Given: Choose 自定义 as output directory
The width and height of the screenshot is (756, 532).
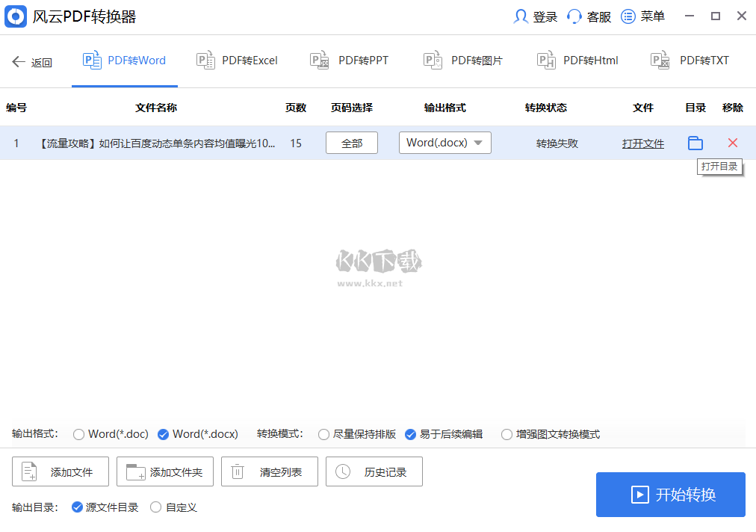Looking at the screenshot, I should (155, 507).
